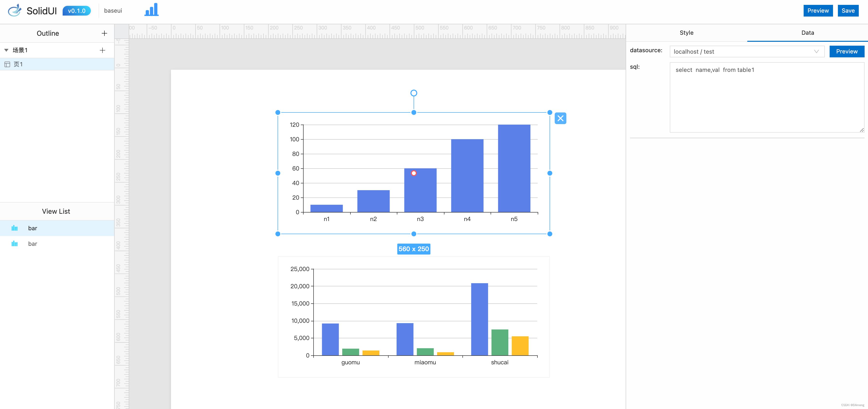Click the Outline panel title

48,33
